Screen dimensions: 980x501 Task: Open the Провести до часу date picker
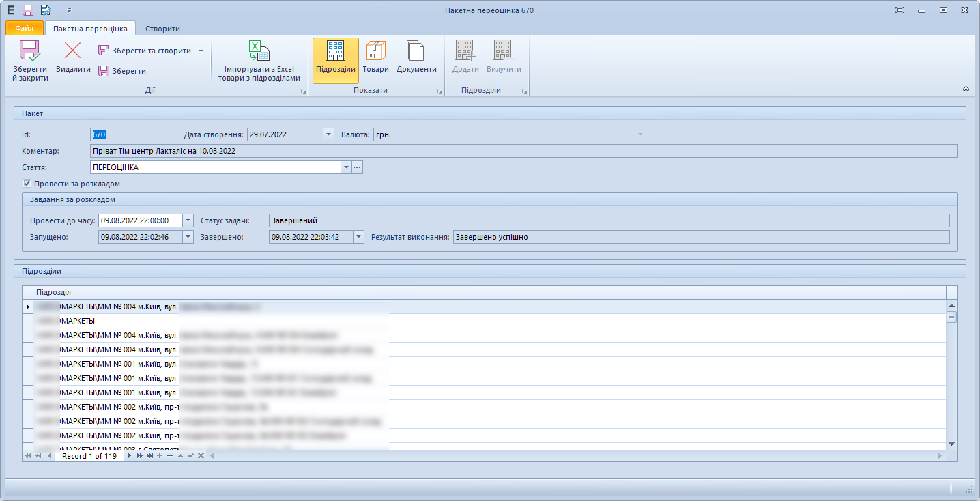188,220
